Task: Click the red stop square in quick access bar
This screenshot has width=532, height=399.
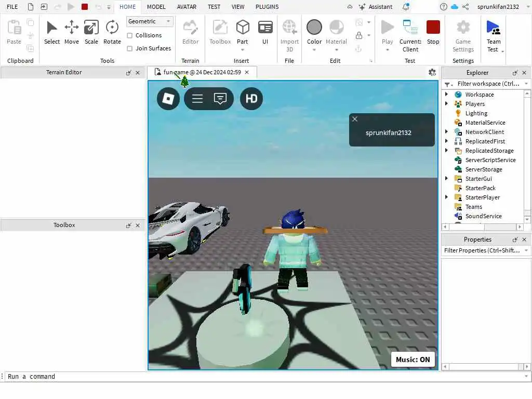Action: pos(85,7)
